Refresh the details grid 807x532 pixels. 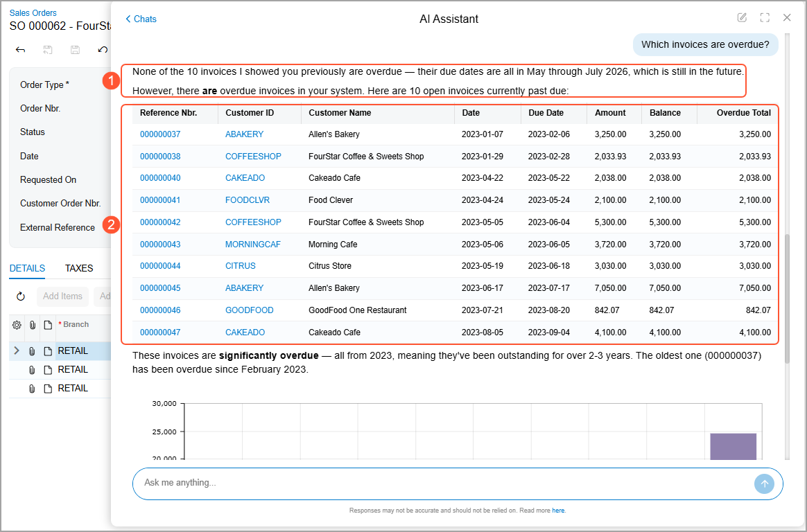(21, 296)
